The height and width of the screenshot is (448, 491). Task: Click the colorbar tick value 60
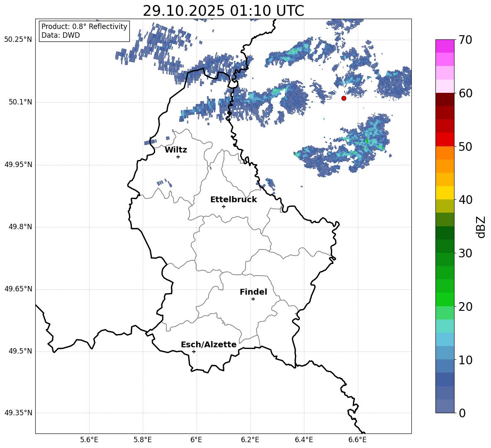465,93
